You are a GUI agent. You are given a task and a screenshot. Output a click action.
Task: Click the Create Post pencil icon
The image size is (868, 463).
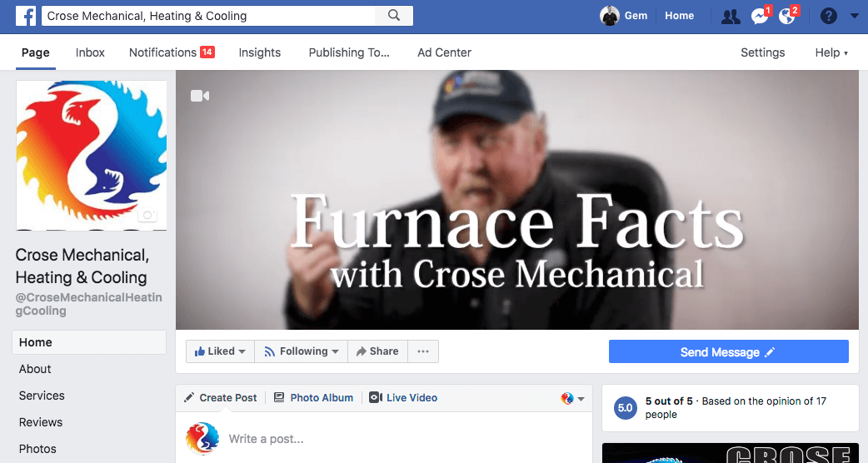[x=189, y=397]
